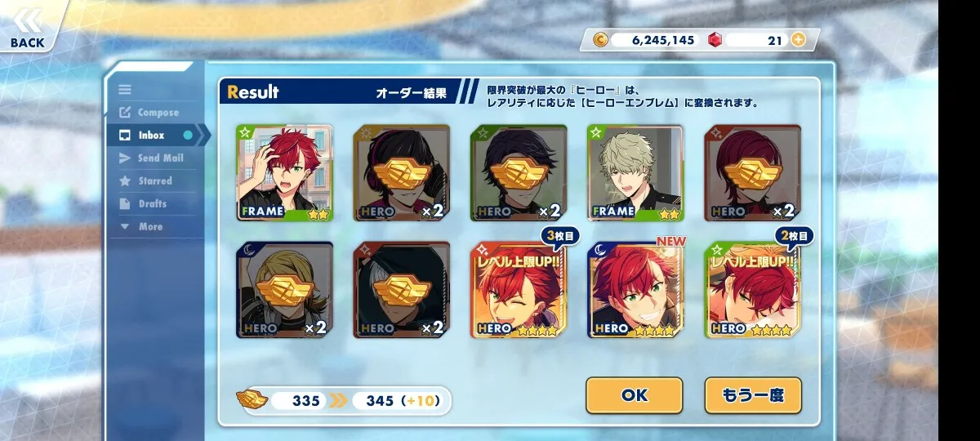Open the hamburger menu in sidebar
The height and width of the screenshot is (441, 980).
[125, 90]
